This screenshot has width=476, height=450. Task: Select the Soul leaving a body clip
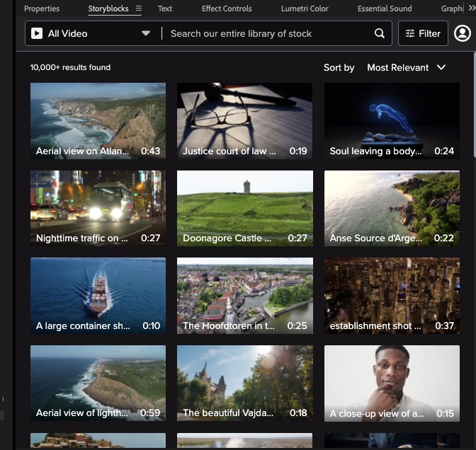[x=392, y=120]
